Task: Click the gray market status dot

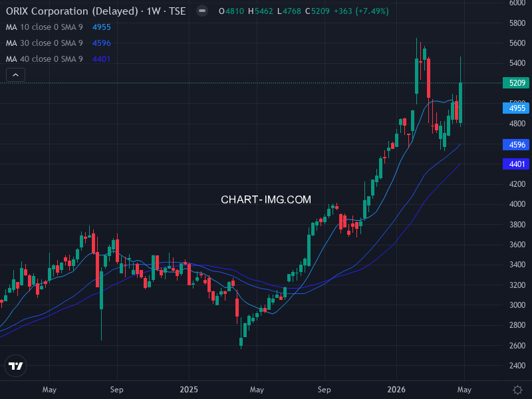Action: [202, 11]
